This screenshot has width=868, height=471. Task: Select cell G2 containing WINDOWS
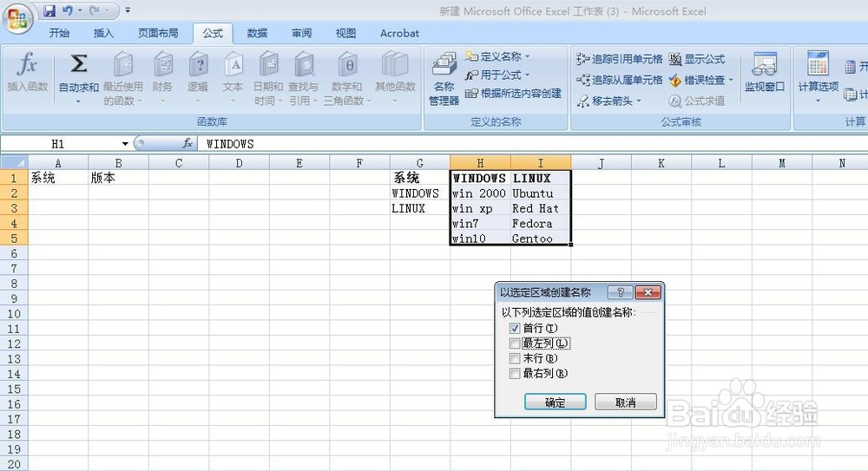tap(419, 193)
